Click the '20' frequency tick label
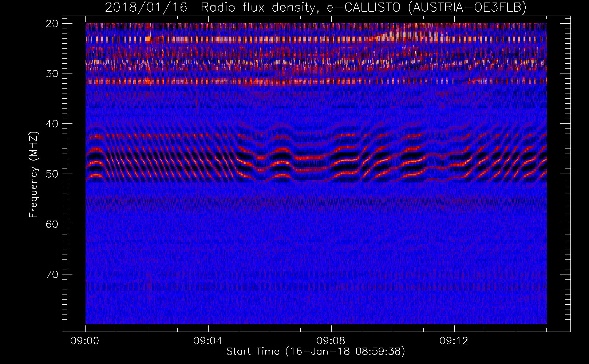 pos(52,24)
